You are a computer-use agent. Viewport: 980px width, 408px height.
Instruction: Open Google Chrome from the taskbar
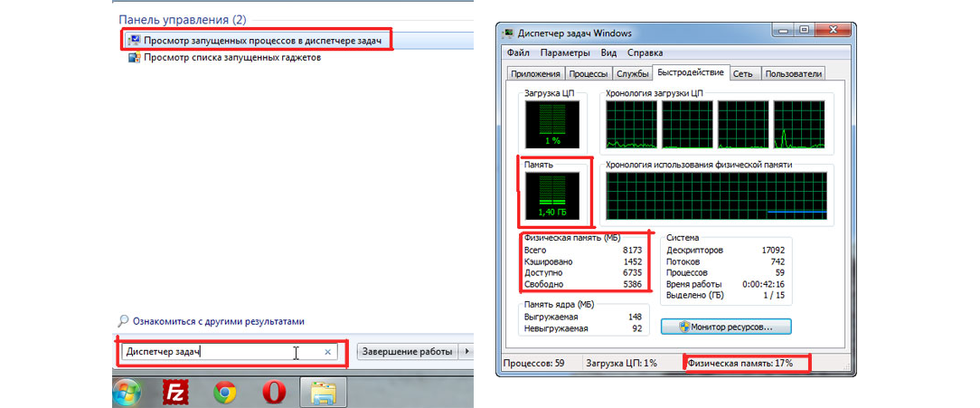coord(225,393)
